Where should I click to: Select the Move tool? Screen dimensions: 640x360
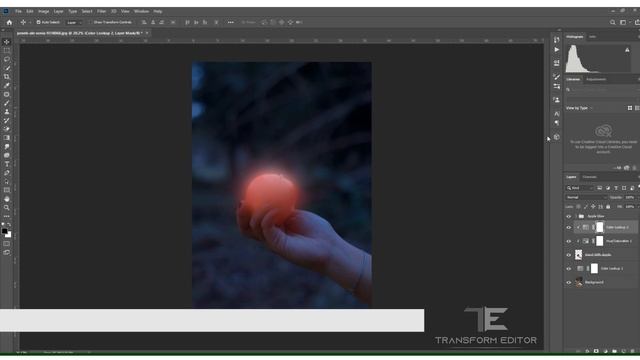(x=7, y=42)
